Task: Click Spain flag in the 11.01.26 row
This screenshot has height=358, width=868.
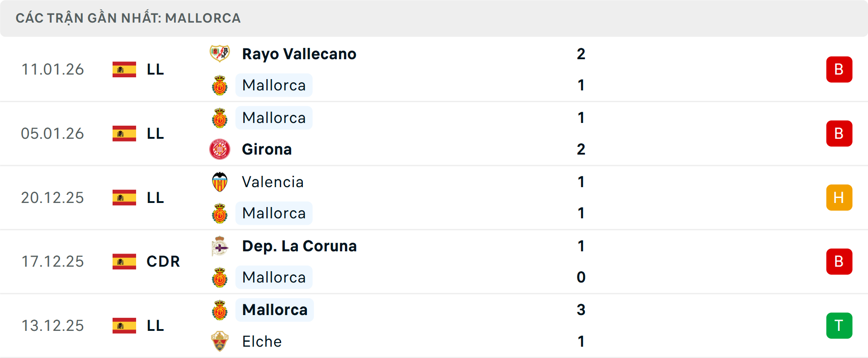Action: [124, 69]
